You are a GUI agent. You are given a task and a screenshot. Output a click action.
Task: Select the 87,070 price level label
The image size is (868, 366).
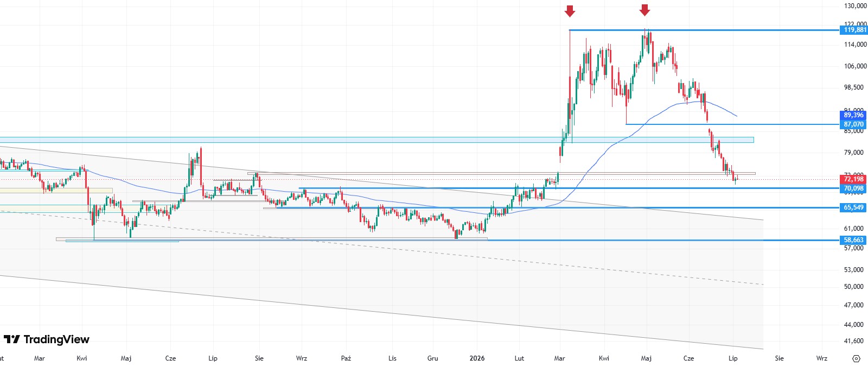point(854,124)
